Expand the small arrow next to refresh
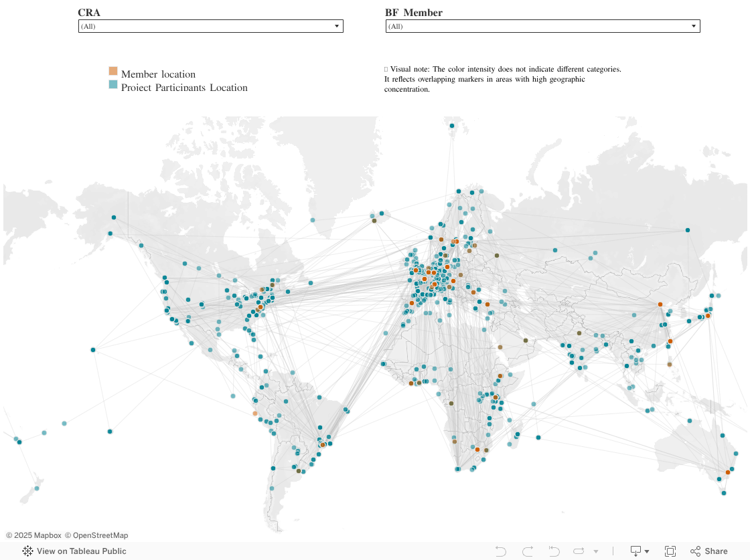Image resolution: width=750 pixels, height=560 pixels. (x=596, y=552)
